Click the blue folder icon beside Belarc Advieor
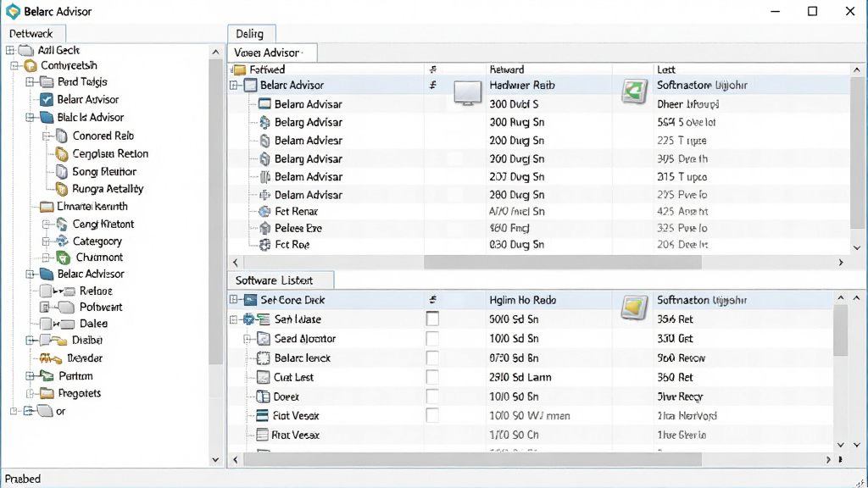This screenshot has width=868, height=488. [x=47, y=274]
